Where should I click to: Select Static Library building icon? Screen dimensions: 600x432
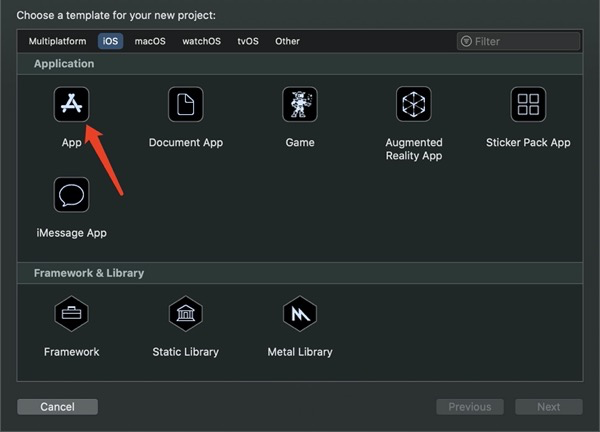(186, 313)
